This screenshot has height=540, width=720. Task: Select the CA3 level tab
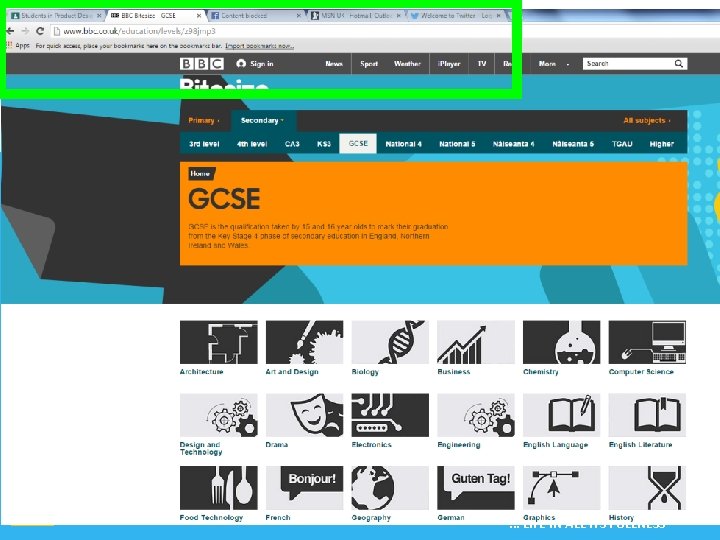(292, 144)
